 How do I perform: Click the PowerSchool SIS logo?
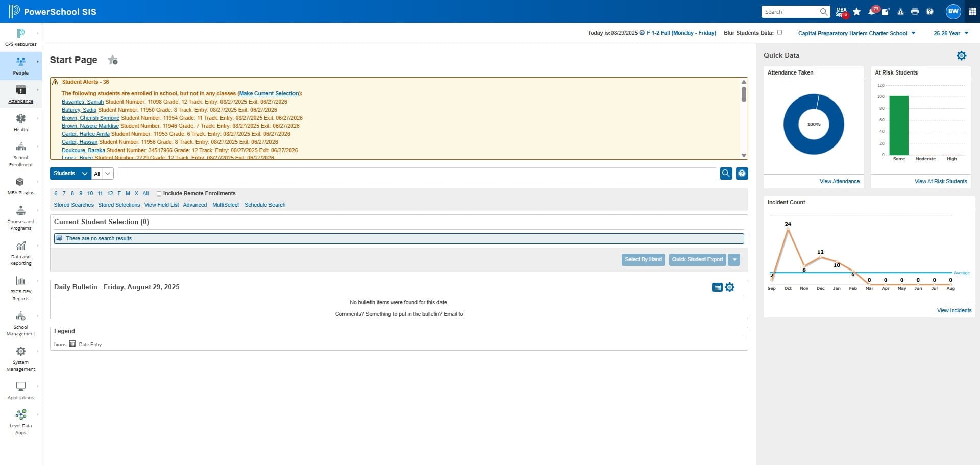[53, 11]
